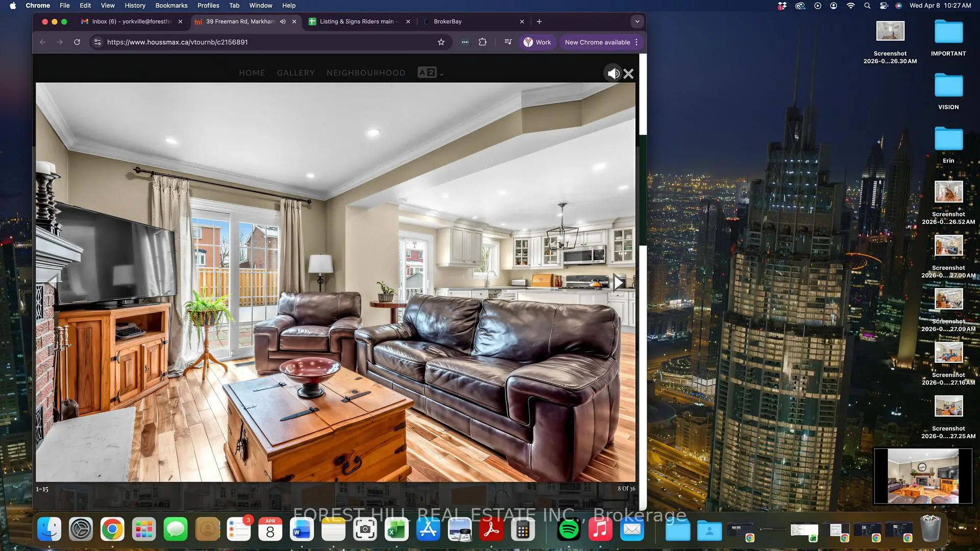Expand the tab search dropdown arrow
This screenshot has width=980, height=551.
(x=637, y=21)
